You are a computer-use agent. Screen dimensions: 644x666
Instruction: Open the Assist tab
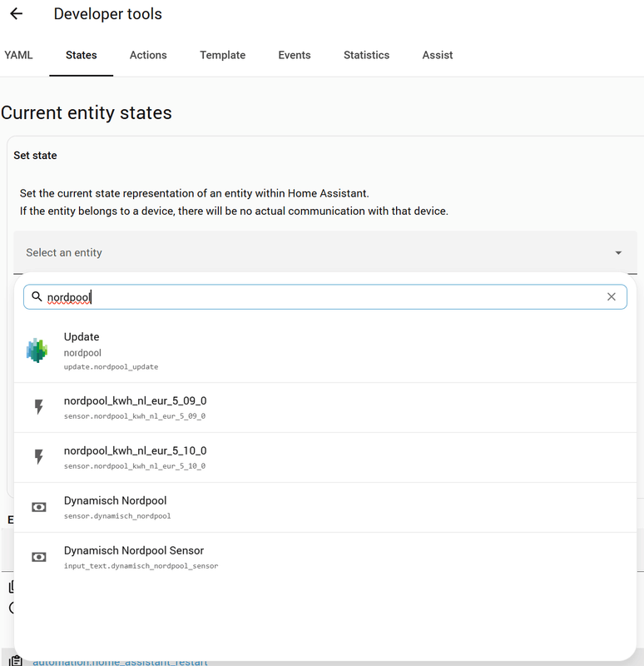pos(438,55)
